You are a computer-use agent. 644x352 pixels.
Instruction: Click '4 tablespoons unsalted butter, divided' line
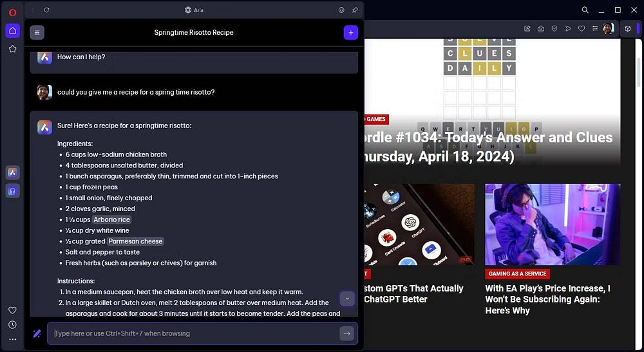point(124,165)
